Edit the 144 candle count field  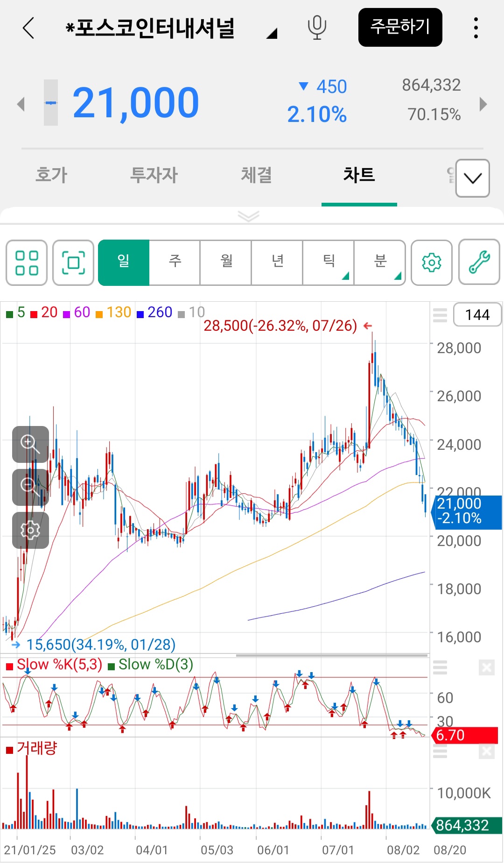click(477, 314)
